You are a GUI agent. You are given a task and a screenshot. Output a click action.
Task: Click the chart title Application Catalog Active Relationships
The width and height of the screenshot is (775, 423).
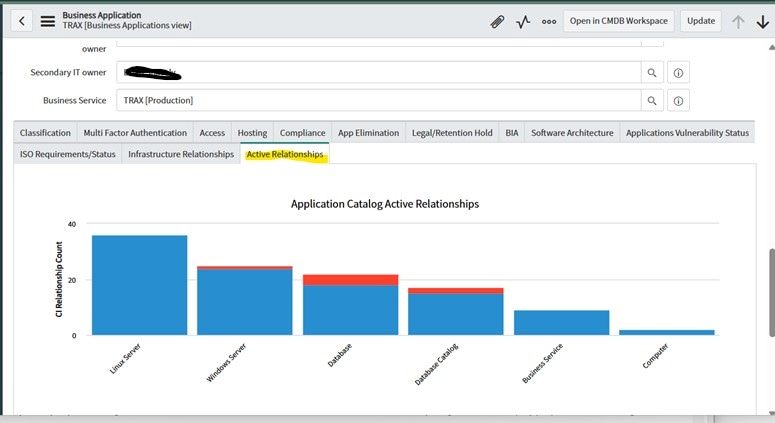(385, 204)
